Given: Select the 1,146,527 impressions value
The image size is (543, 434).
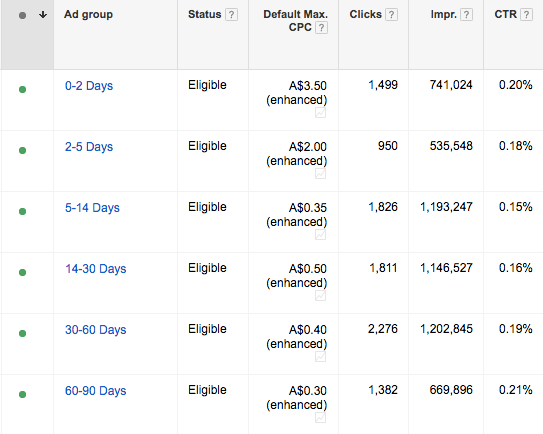Looking at the screenshot, I should [x=446, y=268].
